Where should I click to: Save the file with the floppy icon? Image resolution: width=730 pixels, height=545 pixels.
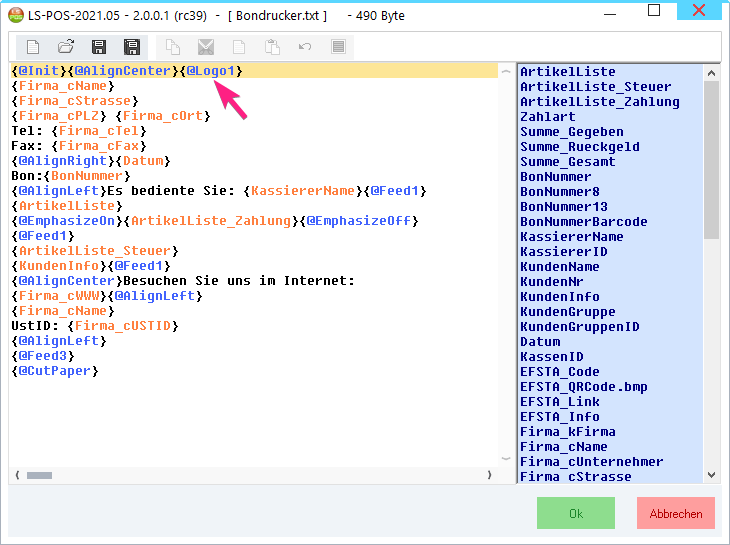click(99, 47)
